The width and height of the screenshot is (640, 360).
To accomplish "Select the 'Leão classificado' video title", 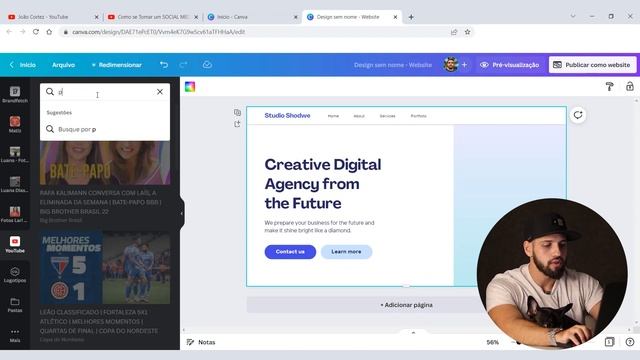I will click(x=99, y=322).
